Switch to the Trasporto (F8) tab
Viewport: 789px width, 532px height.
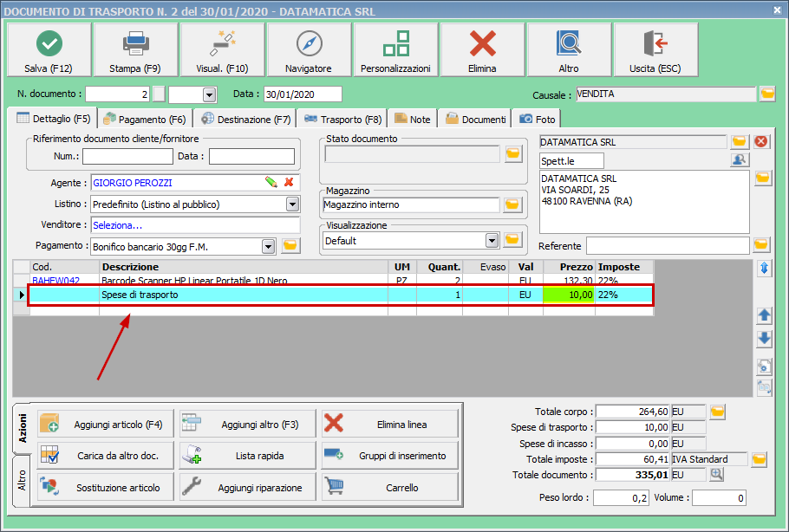(x=342, y=120)
